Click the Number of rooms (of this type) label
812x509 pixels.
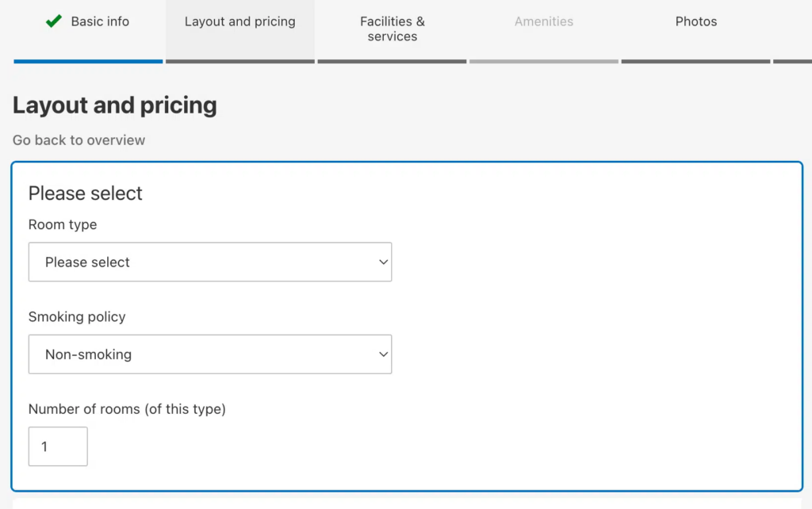point(127,409)
